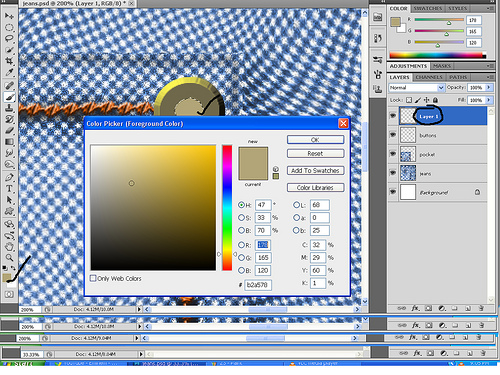This screenshot has width=500, height=375.
Task: Enable the Only Web Colors checkbox
Action: (x=93, y=278)
